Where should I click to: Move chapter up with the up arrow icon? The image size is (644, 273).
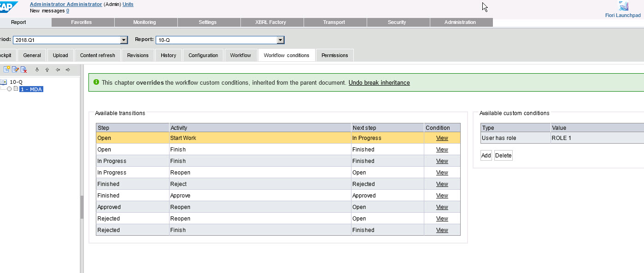pos(47,70)
